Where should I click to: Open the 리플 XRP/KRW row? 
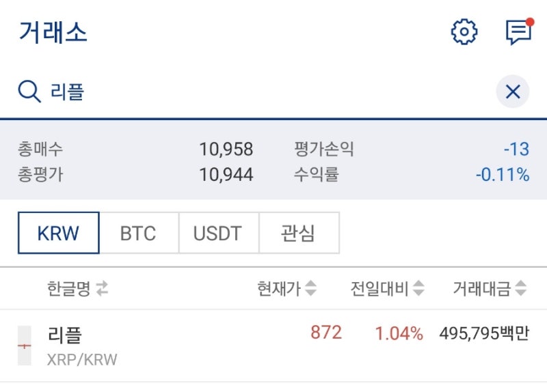point(273,346)
